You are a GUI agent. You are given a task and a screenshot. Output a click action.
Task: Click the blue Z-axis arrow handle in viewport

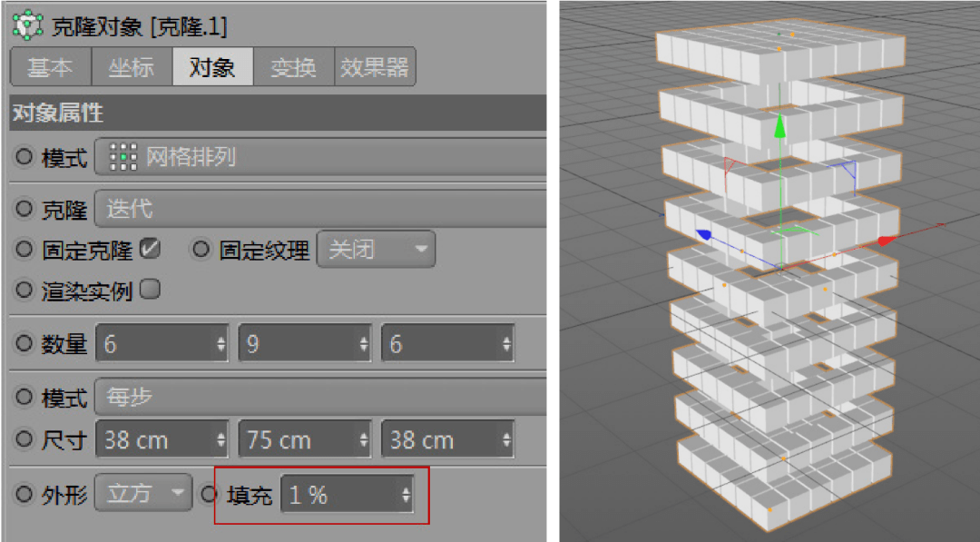704,234
